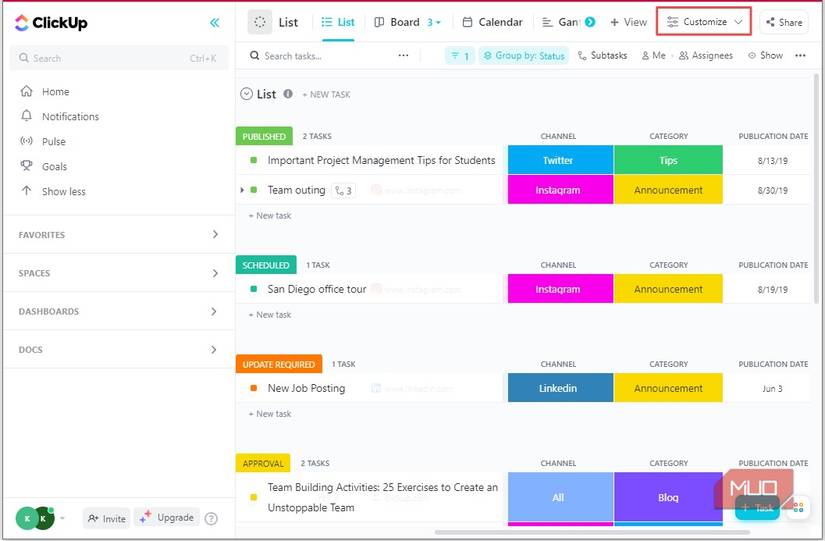Open Pulse in sidebar
Viewport: 825px width, 541px height.
[43, 142]
